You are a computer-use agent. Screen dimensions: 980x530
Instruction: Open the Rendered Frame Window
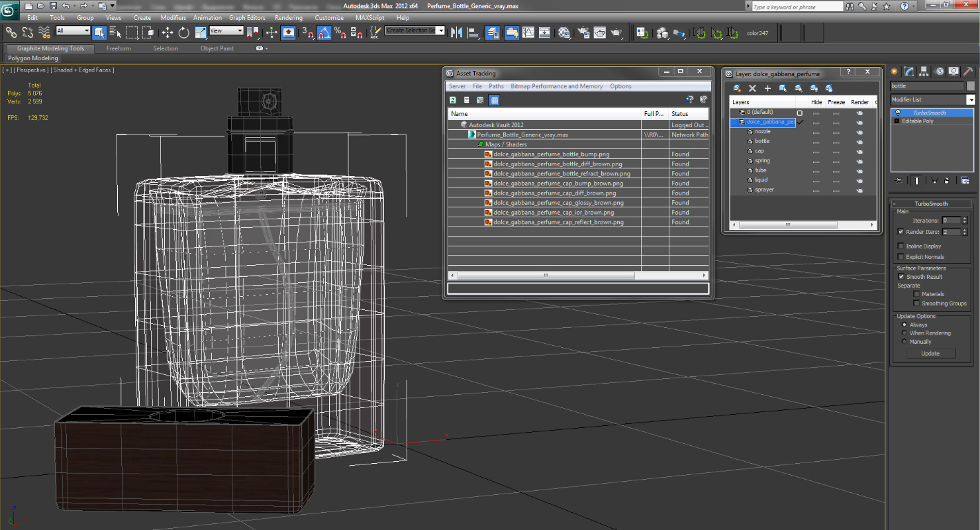pyautogui.click(x=600, y=32)
